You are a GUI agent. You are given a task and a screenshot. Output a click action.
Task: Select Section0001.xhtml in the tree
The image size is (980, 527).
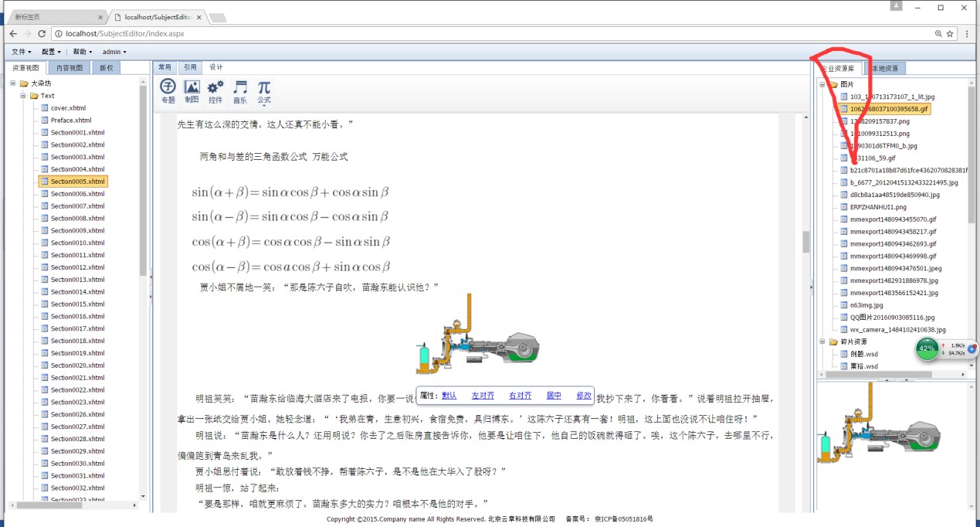tap(77, 133)
